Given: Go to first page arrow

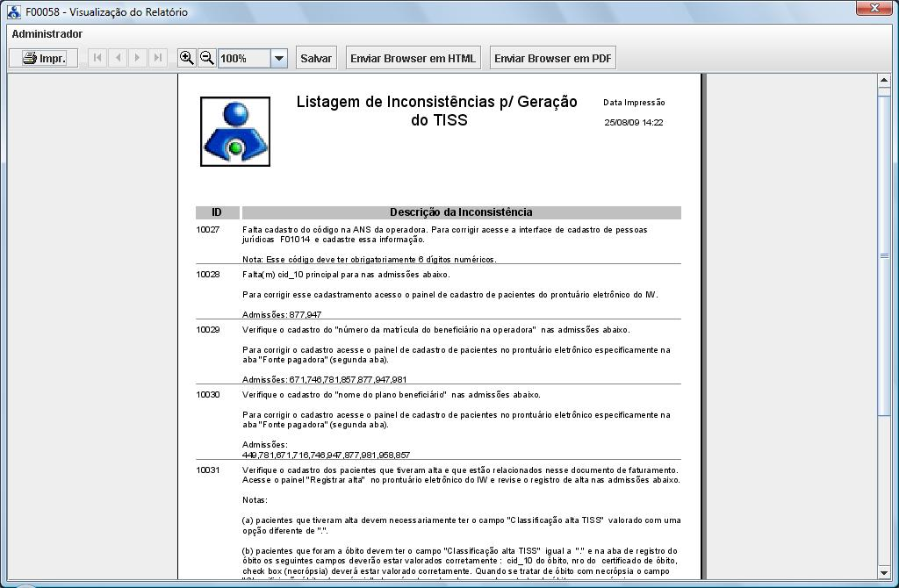Looking at the screenshot, I should [x=97, y=58].
